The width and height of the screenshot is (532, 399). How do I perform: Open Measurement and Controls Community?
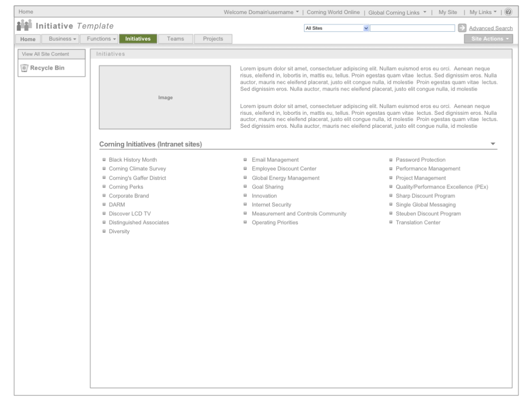299,214
